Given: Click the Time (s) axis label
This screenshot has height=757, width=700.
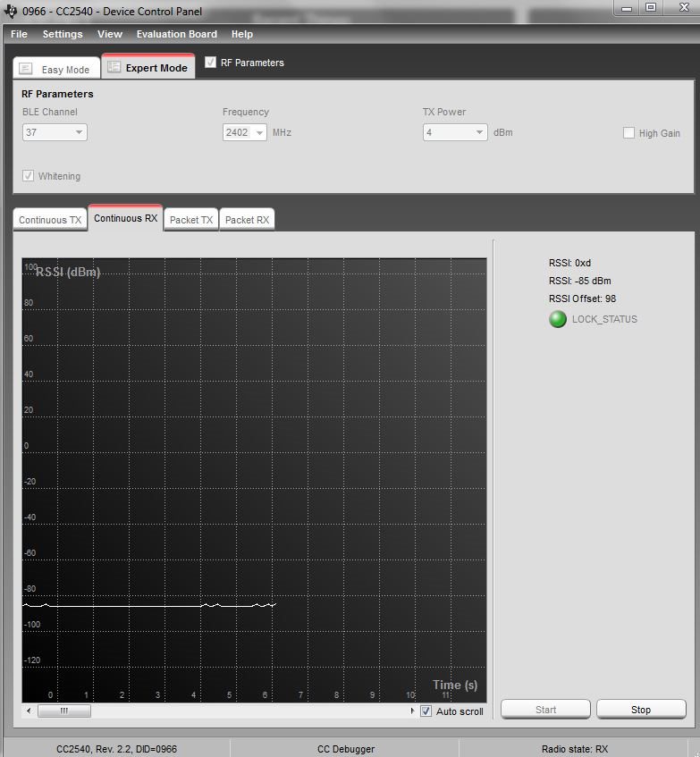Looking at the screenshot, I should pos(455,686).
